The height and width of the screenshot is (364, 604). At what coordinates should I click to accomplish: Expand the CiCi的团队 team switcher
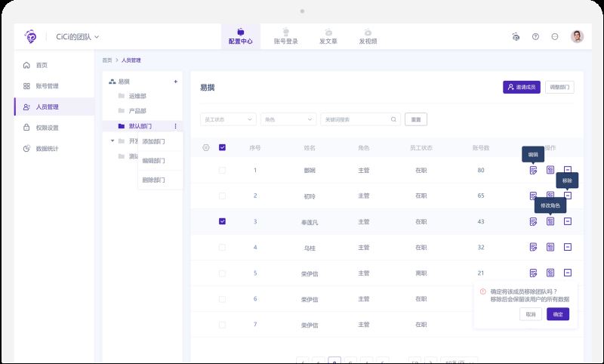pos(77,36)
